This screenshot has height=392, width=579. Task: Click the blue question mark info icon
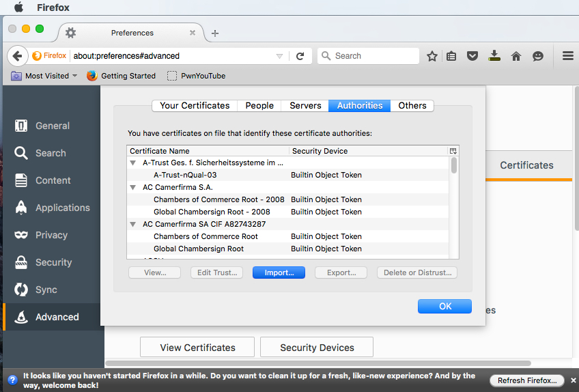(x=12, y=380)
